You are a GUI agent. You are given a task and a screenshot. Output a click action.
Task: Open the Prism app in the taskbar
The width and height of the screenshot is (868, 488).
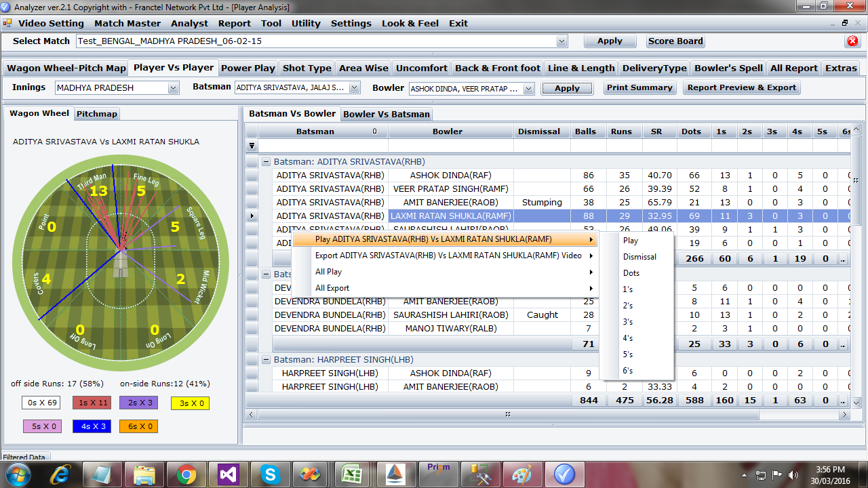pyautogui.click(x=439, y=474)
